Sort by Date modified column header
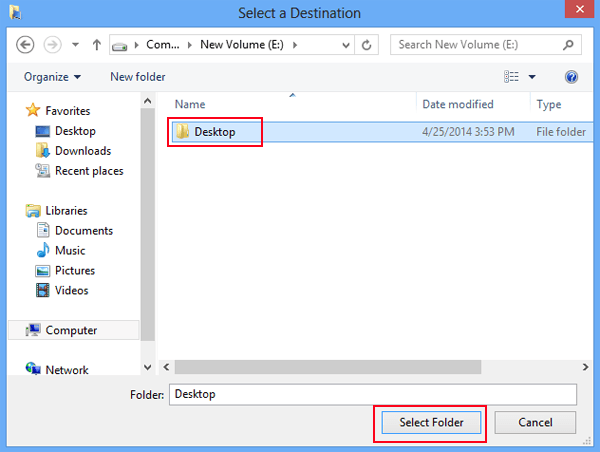The height and width of the screenshot is (452, 600). [x=458, y=104]
